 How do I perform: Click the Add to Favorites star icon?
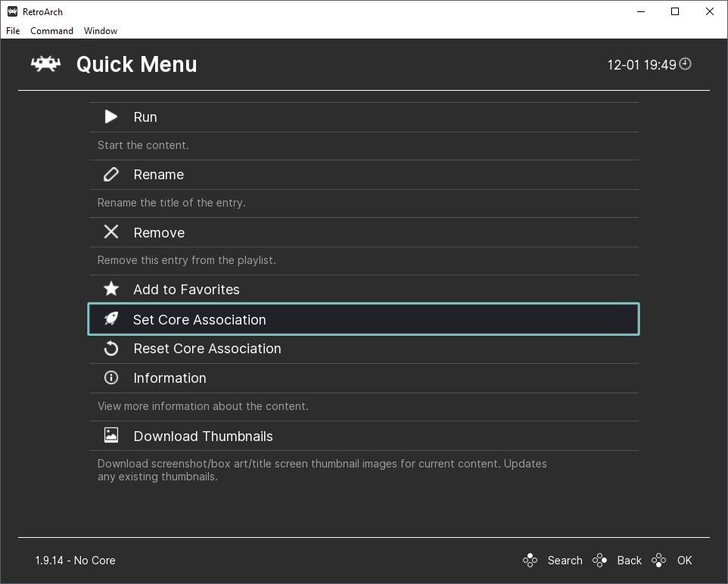click(x=111, y=289)
